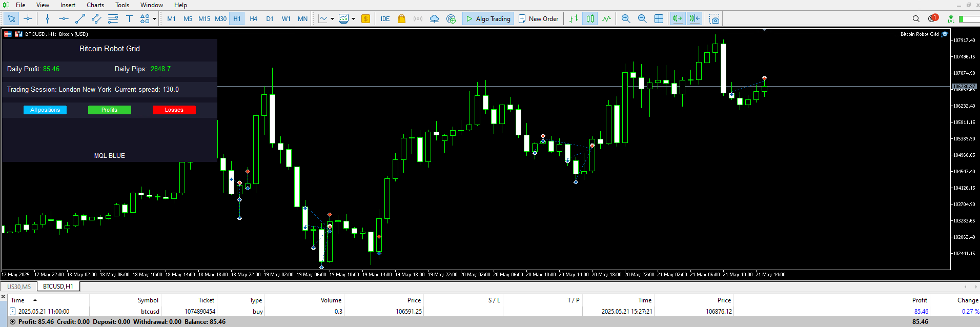This screenshot has width=980, height=327.
Task: Switch to W1 timeframe
Action: coord(286,19)
